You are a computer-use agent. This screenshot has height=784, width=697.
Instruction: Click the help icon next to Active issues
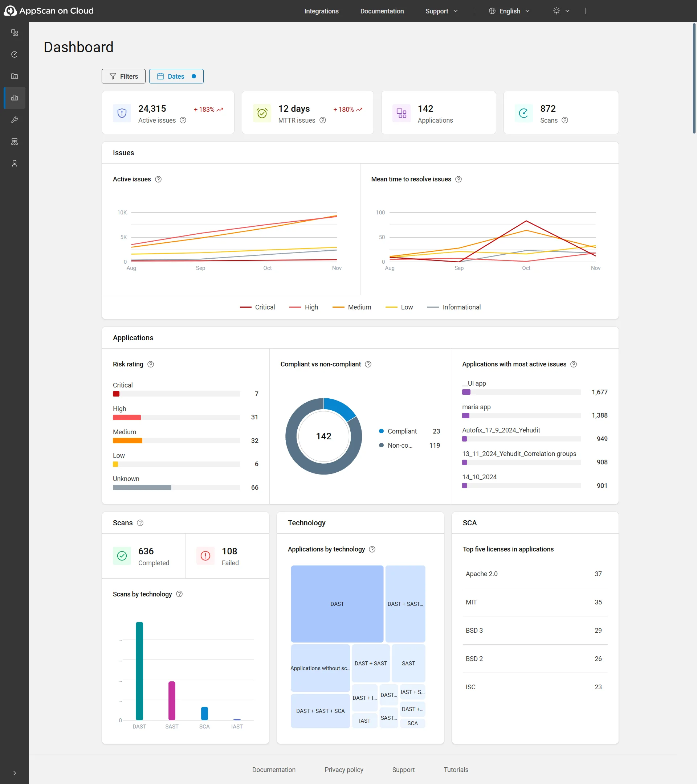pos(159,179)
